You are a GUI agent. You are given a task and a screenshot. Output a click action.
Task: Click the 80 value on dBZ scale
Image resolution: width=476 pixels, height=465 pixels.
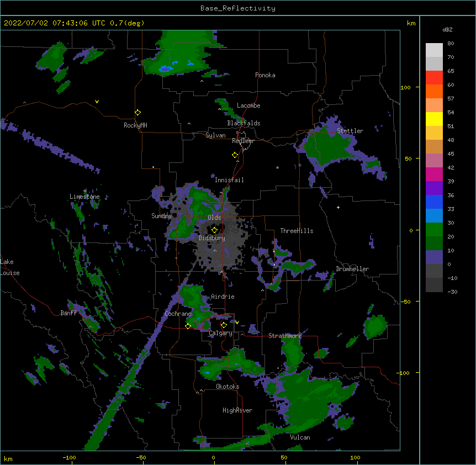pyautogui.click(x=451, y=44)
